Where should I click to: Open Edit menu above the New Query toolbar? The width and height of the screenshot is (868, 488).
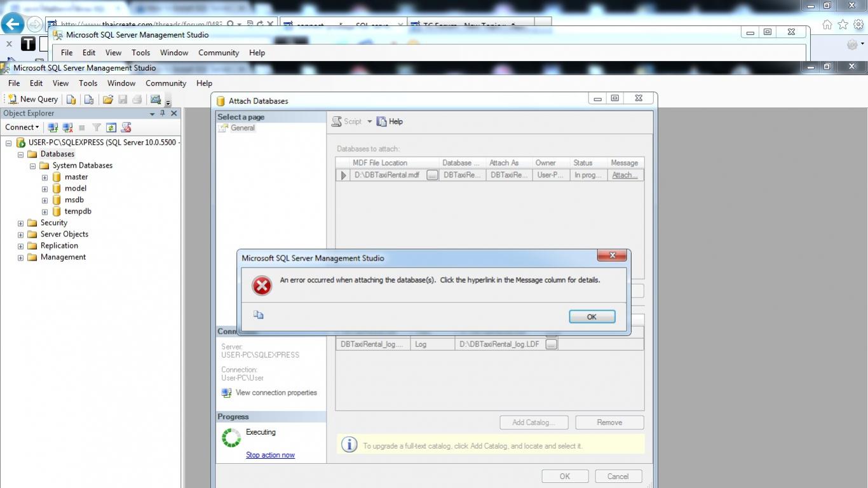36,83
